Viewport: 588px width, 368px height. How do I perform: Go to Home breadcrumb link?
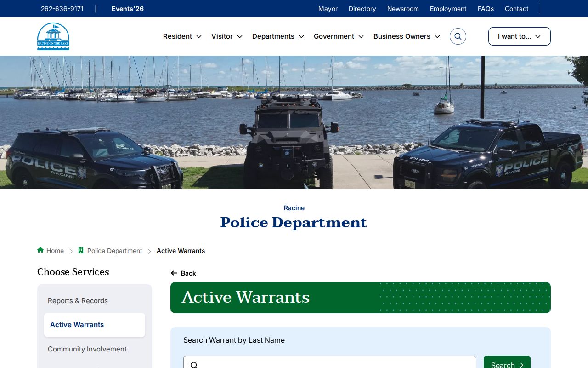[x=55, y=251]
